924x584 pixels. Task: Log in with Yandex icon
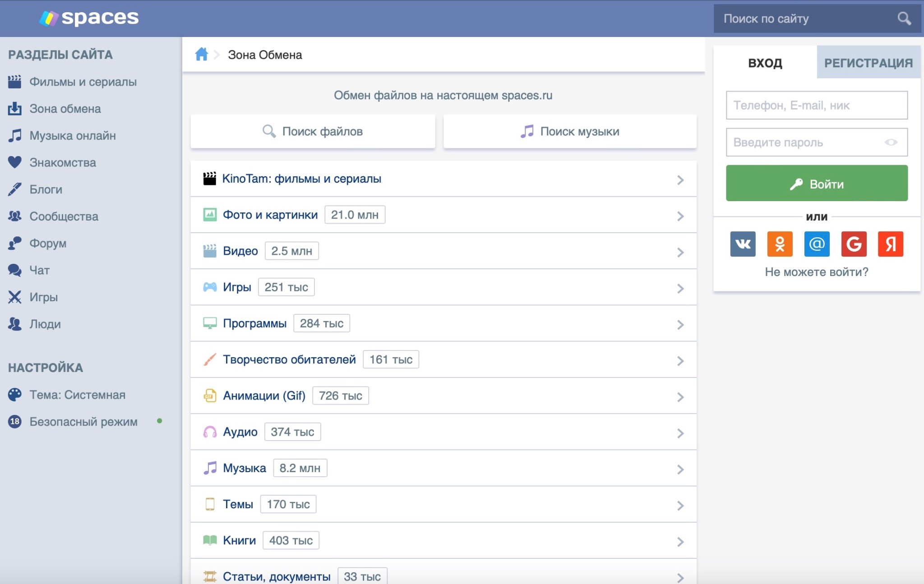(890, 244)
